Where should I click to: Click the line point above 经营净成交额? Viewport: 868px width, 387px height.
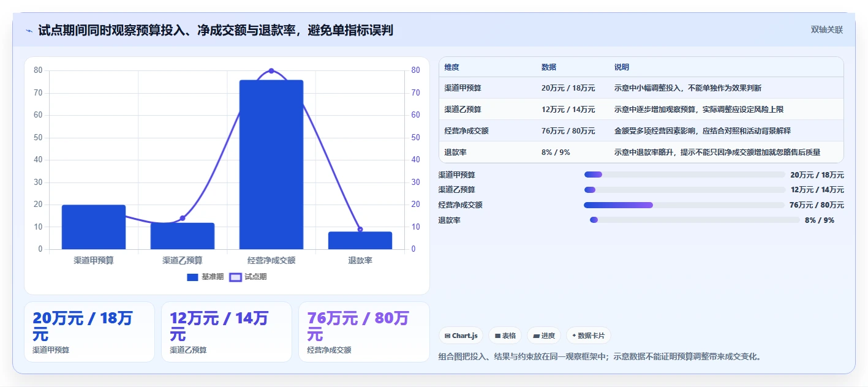tap(271, 71)
